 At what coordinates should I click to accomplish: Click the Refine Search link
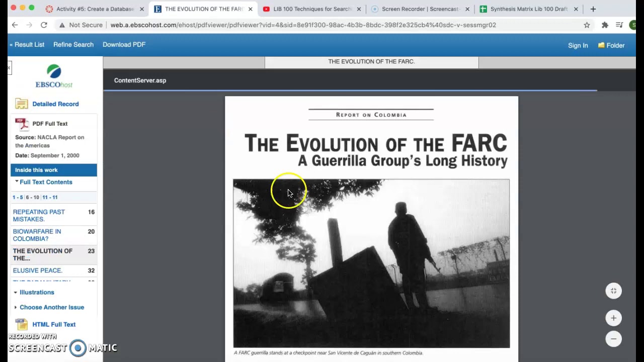[73, 45]
